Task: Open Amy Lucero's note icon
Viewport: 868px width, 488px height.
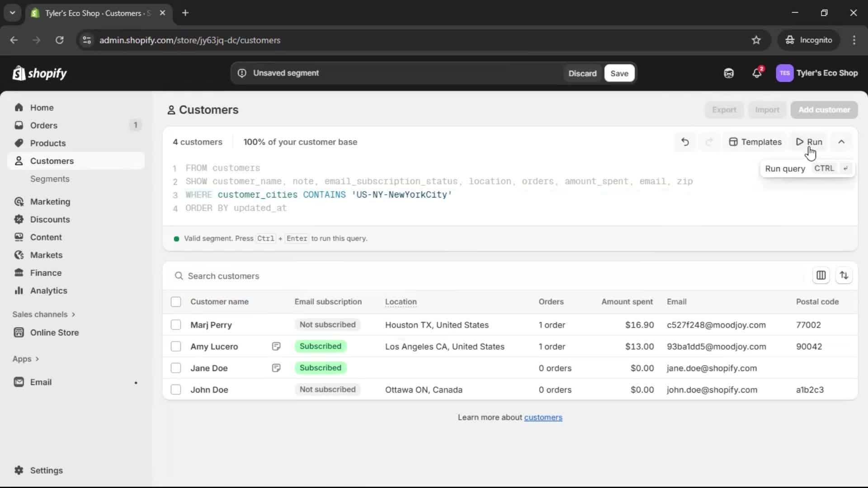Action: tap(276, 347)
